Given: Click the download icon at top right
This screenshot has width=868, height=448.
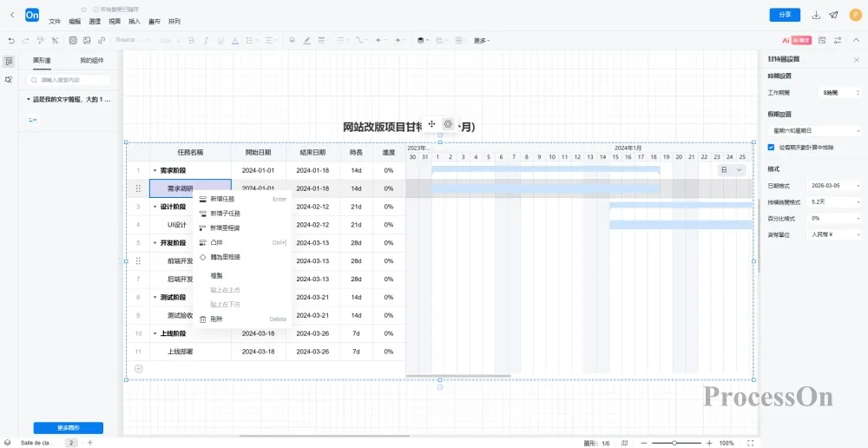Looking at the screenshot, I should pyautogui.click(x=816, y=15).
